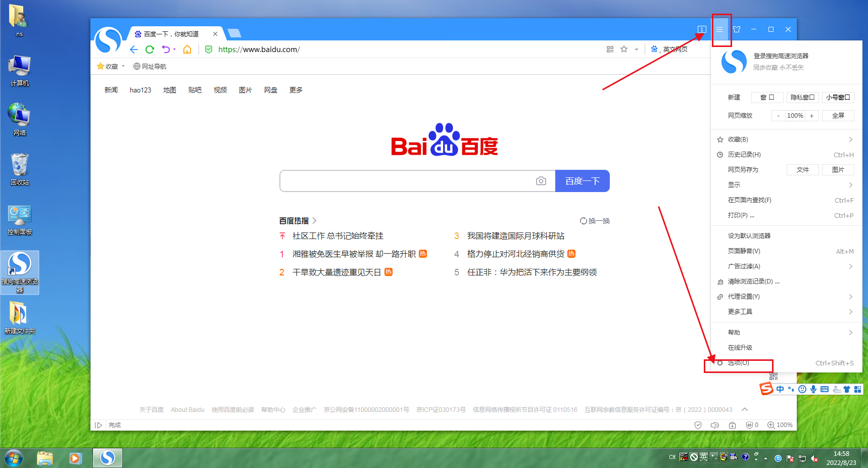
Task: Toggle the sidebar icon at status bar left
Action: [99, 425]
